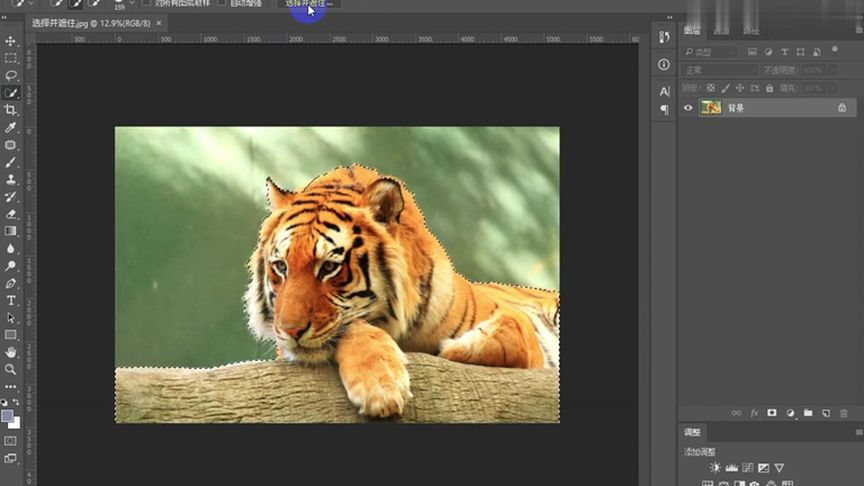This screenshot has height=486, width=864.
Task: Click the delete layer trash icon
Action: 843,413
